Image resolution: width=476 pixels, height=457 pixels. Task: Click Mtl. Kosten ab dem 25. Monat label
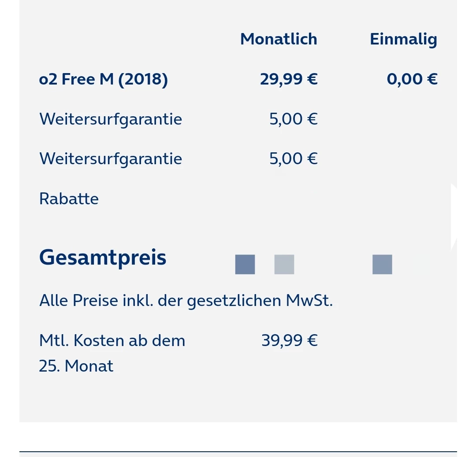pos(112,353)
